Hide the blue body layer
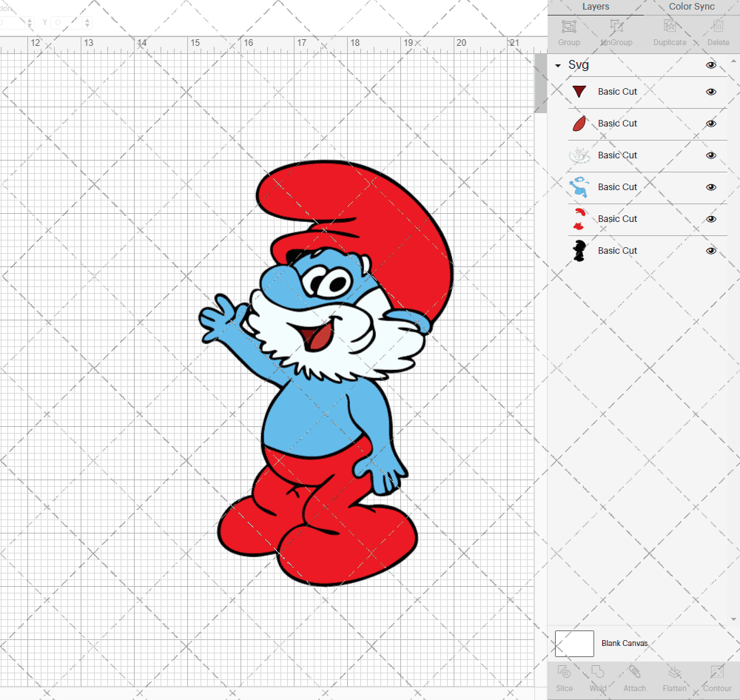This screenshot has width=740, height=700. point(710,187)
